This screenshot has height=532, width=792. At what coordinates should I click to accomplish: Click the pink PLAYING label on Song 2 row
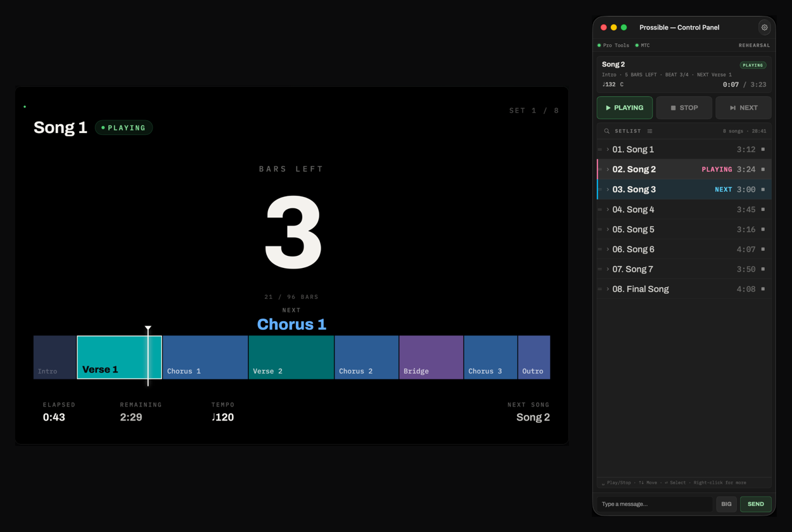click(717, 170)
